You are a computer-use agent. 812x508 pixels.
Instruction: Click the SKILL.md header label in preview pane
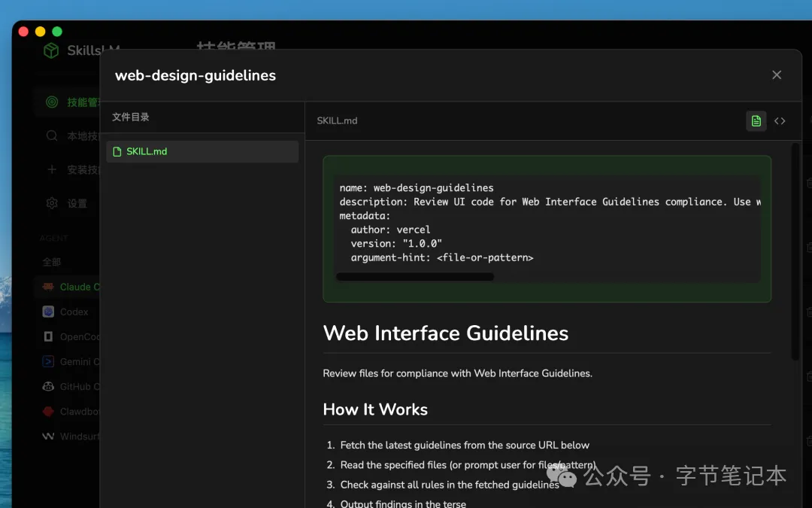coord(337,120)
